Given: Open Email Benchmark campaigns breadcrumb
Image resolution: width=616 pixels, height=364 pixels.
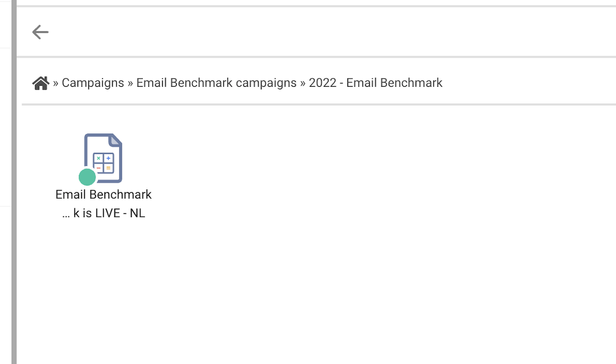Looking at the screenshot, I should click(x=216, y=83).
